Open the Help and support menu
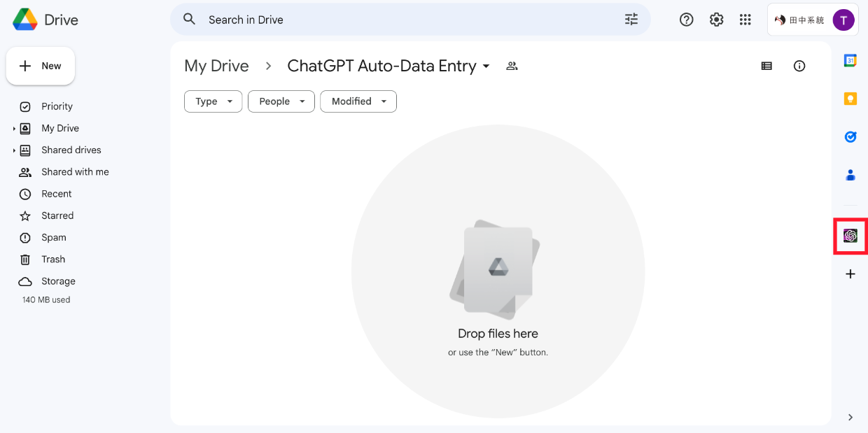Viewport: 868px width, 433px height. (x=686, y=20)
